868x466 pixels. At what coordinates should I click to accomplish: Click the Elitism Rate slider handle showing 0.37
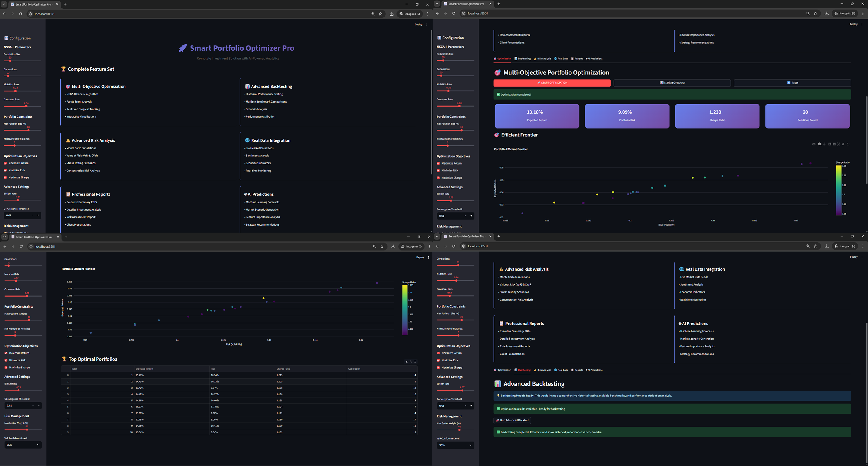tap(462, 390)
